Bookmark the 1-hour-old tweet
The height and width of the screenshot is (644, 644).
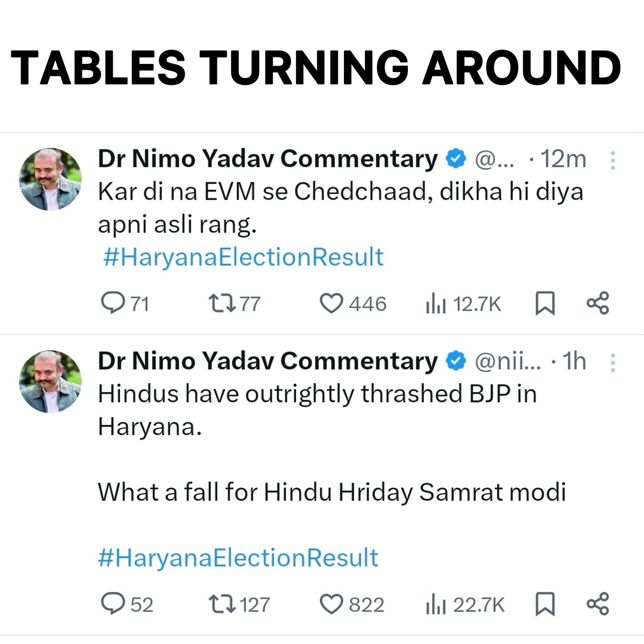pyautogui.click(x=545, y=604)
